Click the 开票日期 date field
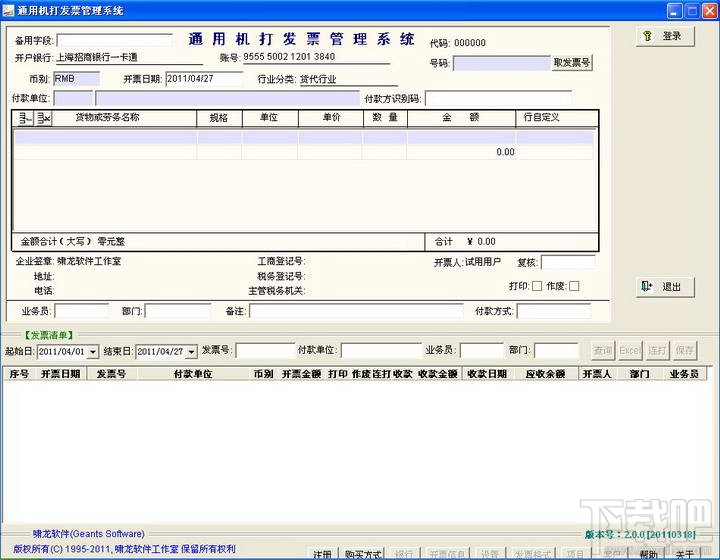This screenshot has height=560, width=720. (204, 79)
